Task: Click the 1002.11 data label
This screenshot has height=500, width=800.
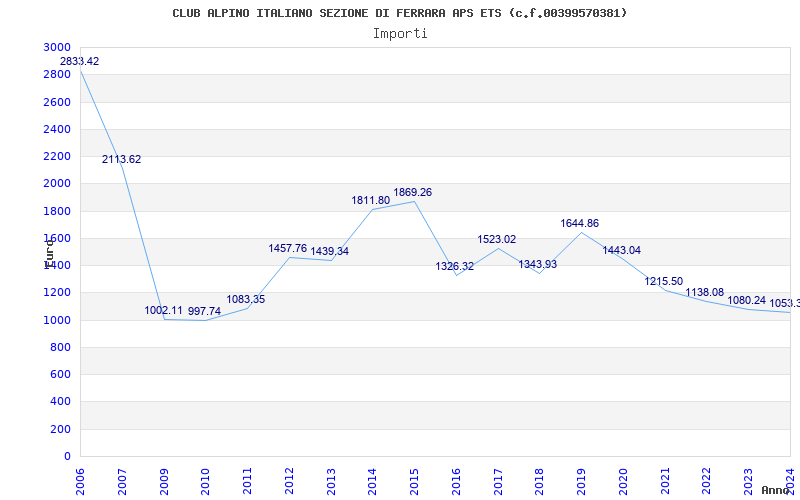Action: (163, 310)
